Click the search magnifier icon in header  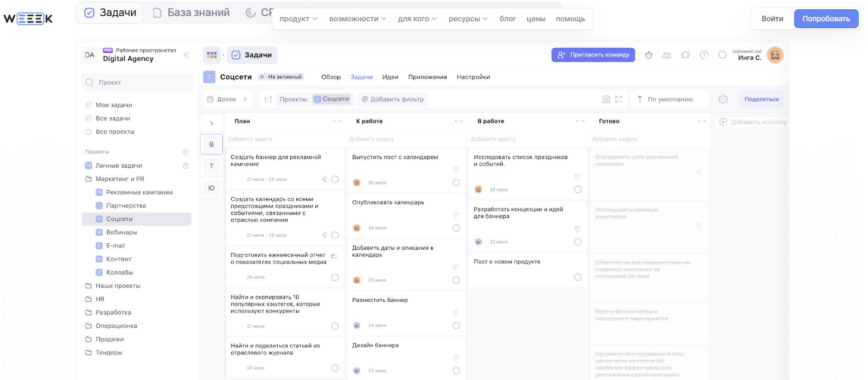(722, 55)
